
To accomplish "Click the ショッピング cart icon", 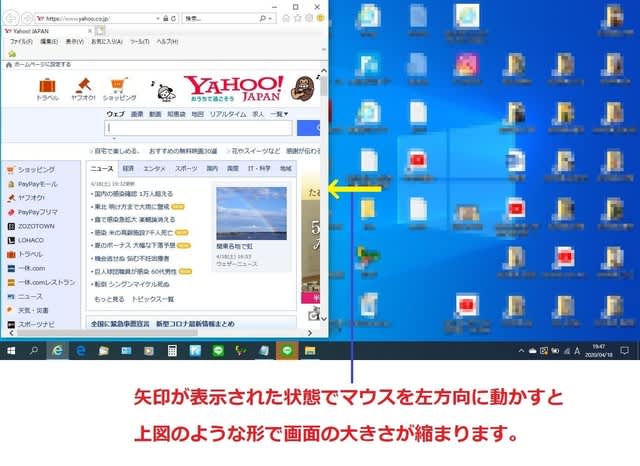I will [119, 86].
